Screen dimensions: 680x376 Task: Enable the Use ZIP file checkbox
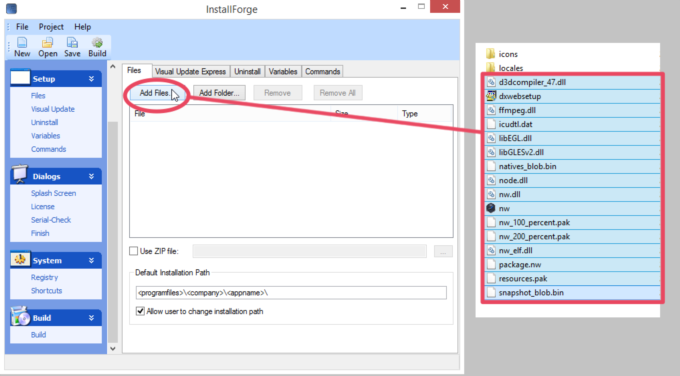pos(134,251)
